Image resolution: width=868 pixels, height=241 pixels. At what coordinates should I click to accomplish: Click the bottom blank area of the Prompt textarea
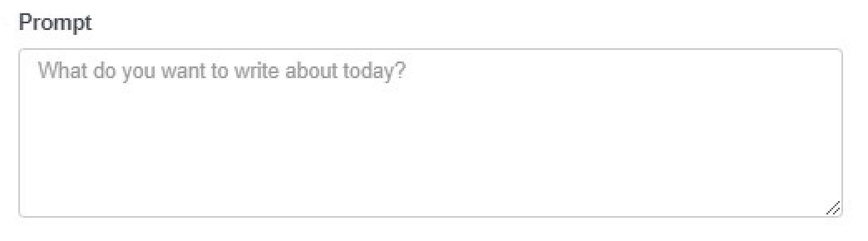coord(430,195)
